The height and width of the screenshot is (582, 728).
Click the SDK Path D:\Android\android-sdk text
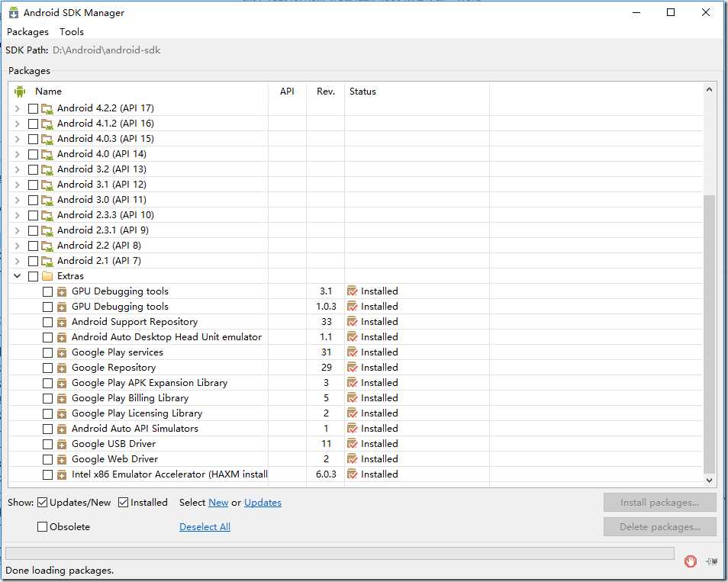[106, 50]
